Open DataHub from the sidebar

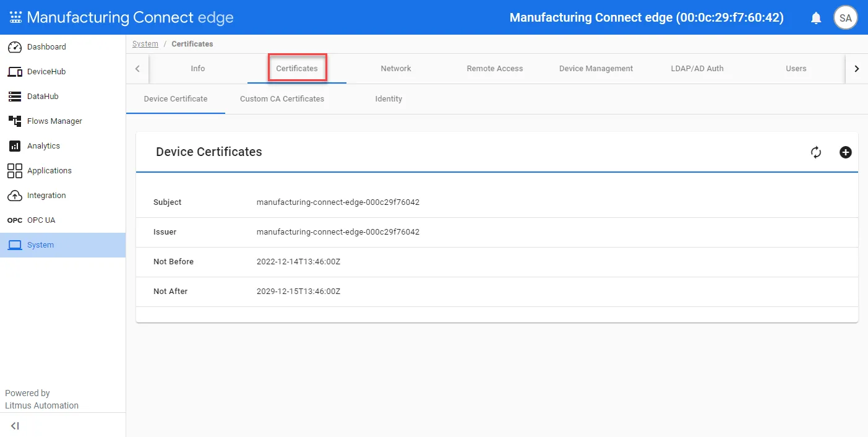click(x=62, y=97)
